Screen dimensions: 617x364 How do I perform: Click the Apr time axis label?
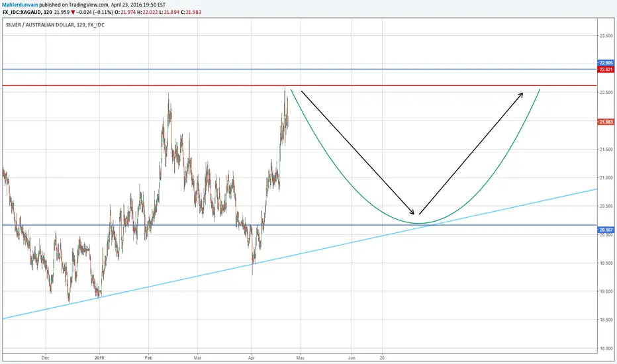252,357
